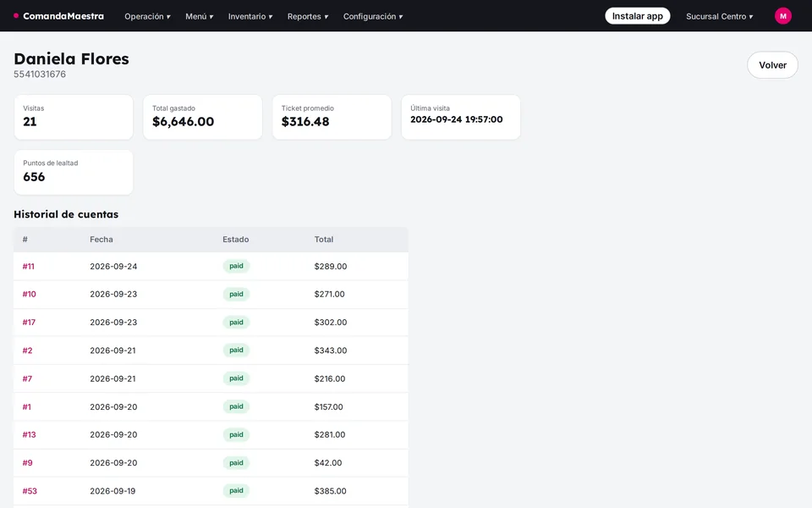Open account #9 link
Viewport: 812px width, 508px height.
pos(27,463)
